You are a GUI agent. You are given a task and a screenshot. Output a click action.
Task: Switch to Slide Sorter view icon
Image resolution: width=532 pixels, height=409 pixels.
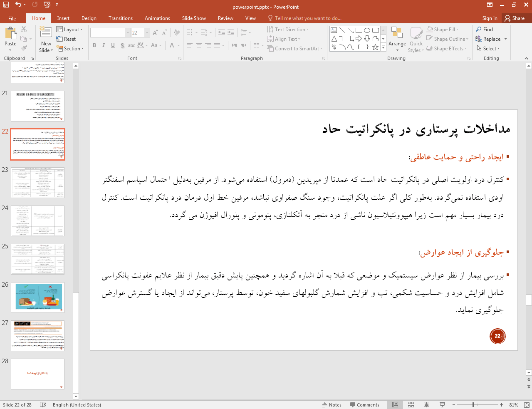(411, 405)
